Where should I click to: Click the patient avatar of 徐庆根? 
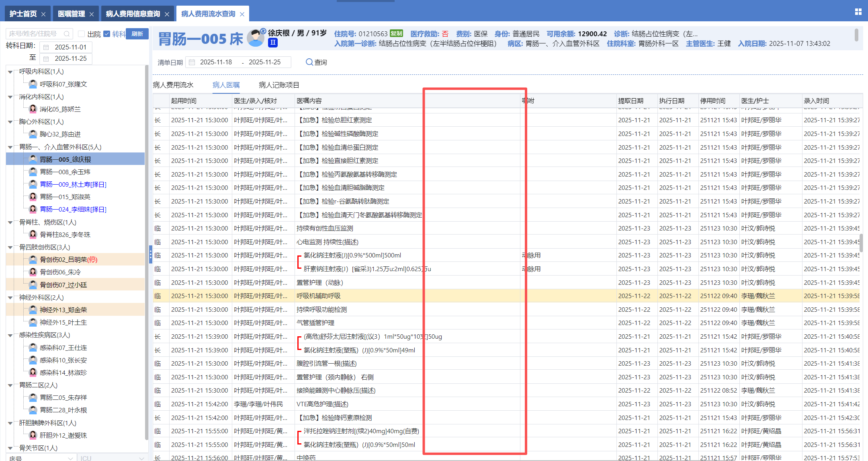(x=256, y=38)
